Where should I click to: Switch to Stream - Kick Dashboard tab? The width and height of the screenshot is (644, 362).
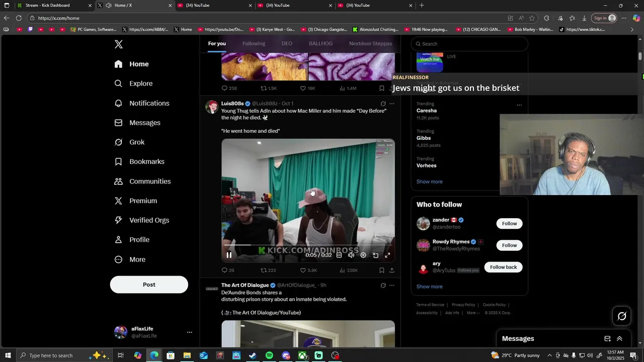tap(54, 6)
